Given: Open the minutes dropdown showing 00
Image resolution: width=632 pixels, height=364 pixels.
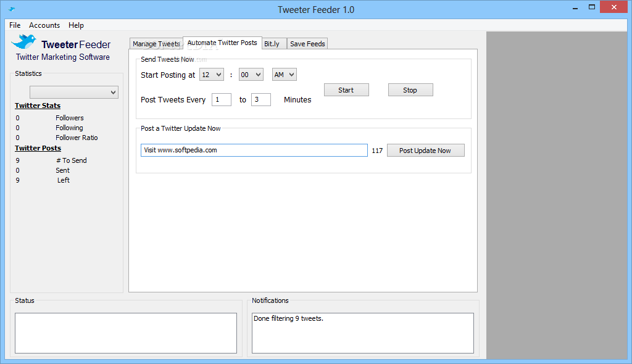Looking at the screenshot, I should point(251,75).
